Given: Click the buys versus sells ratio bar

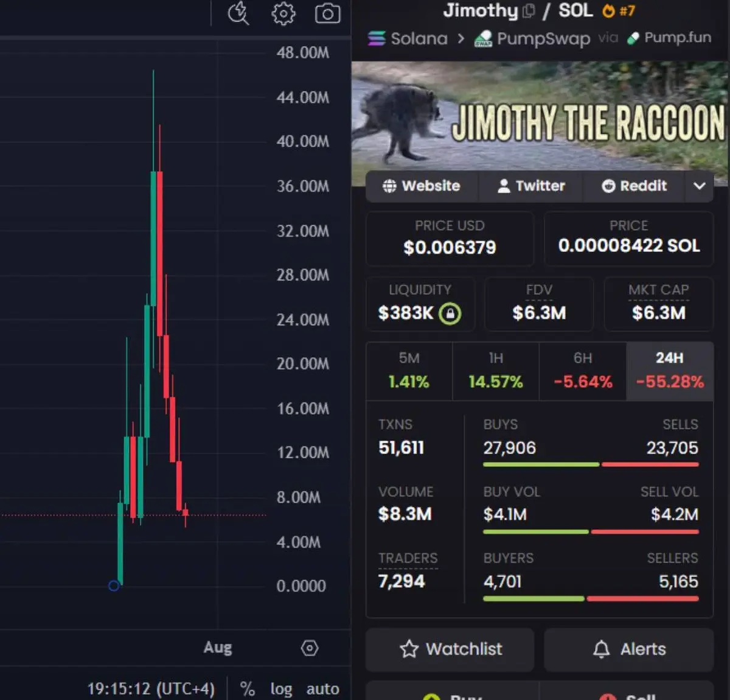Looking at the screenshot, I should pyautogui.click(x=591, y=464).
